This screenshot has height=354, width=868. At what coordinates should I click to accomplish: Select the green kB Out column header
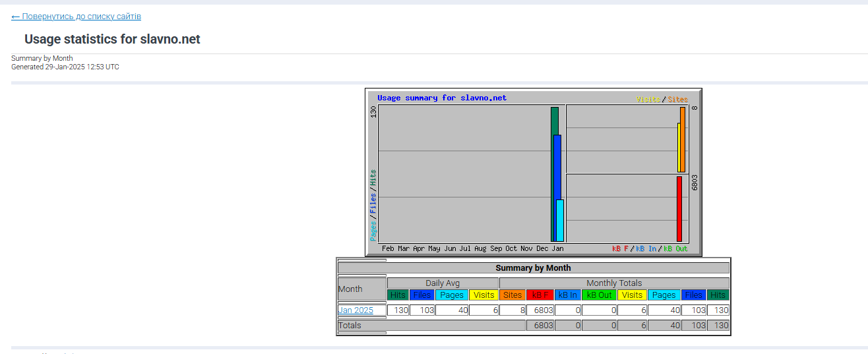600,295
